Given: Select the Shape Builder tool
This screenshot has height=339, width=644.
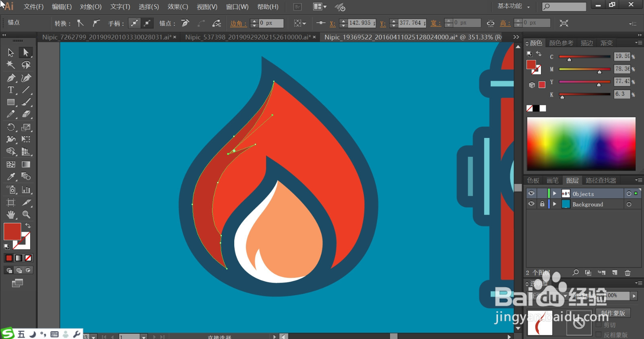Looking at the screenshot, I should pyautogui.click(x=11, y=152).
